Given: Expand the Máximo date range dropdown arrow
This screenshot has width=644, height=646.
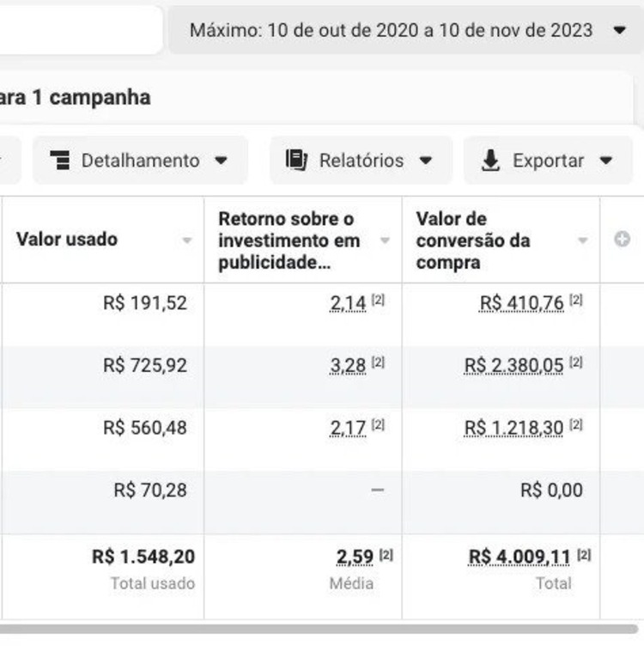Looking at the screenshot, I should coord(620,30).
